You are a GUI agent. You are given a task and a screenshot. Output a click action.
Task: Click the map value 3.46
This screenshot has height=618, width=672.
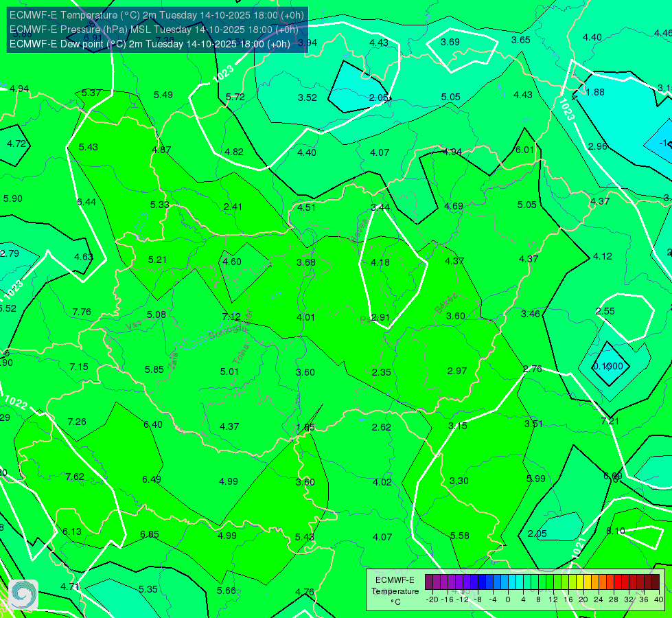[x=530, y=314]
